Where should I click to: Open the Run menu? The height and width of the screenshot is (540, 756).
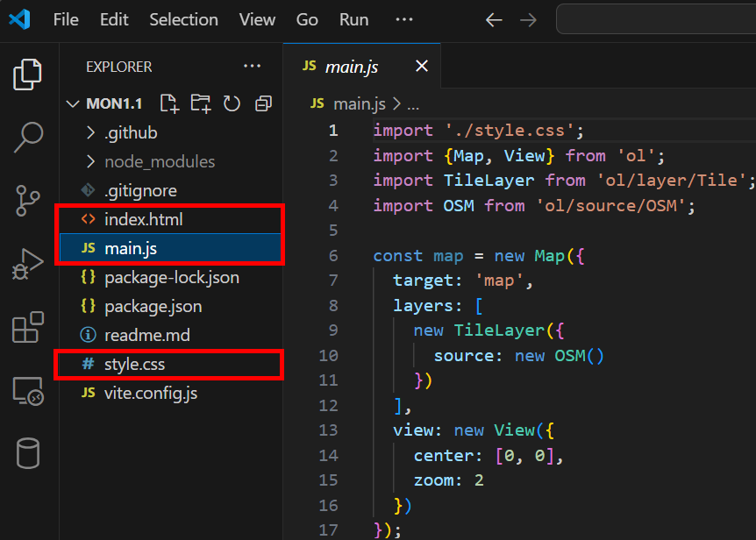[x=354, y=20]
